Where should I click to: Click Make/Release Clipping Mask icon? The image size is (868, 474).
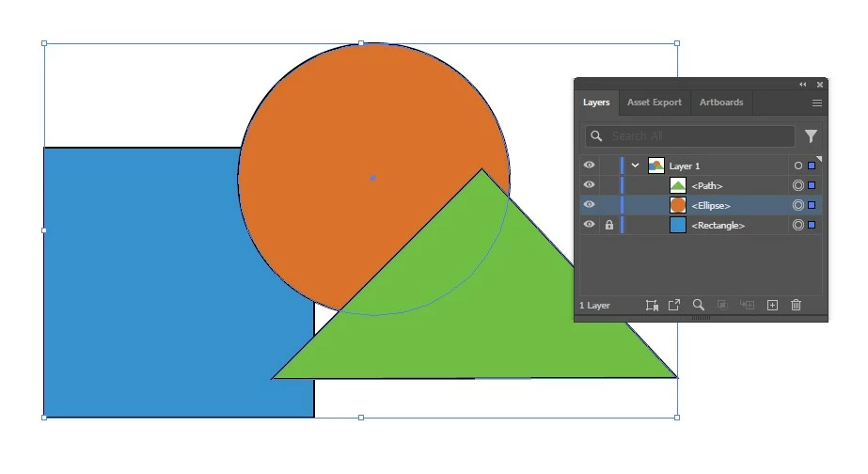722,305
